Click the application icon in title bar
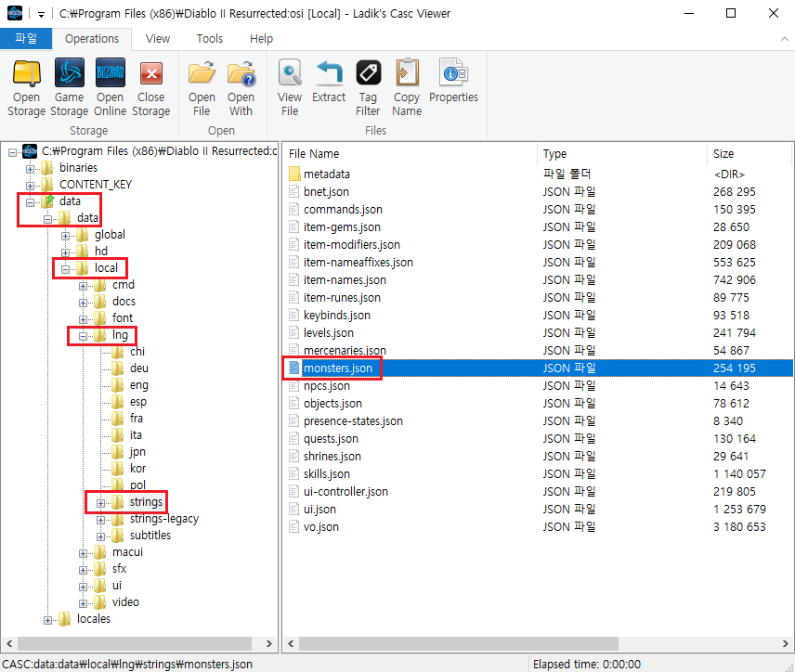 coord(15,13)
